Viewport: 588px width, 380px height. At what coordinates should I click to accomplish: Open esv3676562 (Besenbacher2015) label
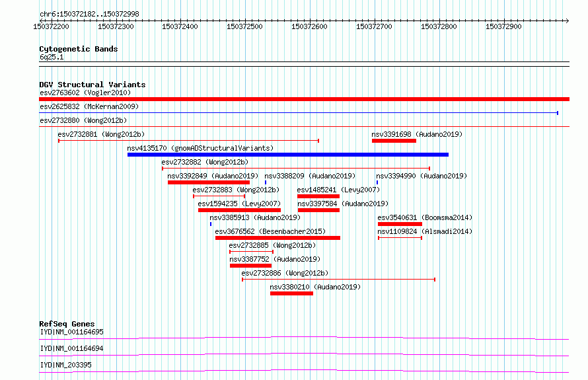tap(270, 231)
